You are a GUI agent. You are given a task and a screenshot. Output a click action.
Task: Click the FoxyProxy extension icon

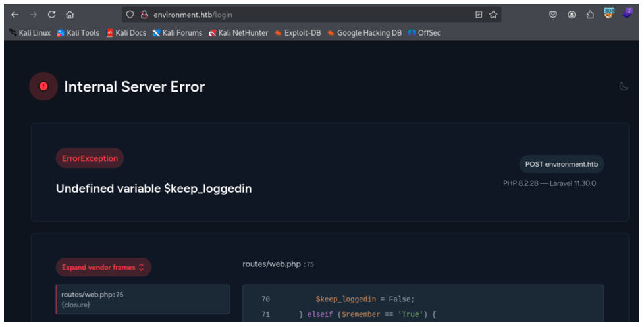pyautogui.click(x=608, y=14)
